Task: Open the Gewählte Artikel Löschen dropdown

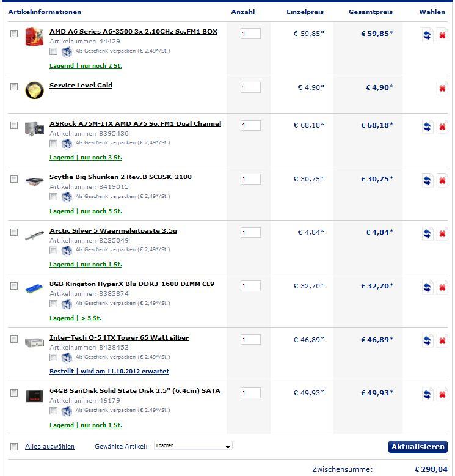Action: [193, 445]
